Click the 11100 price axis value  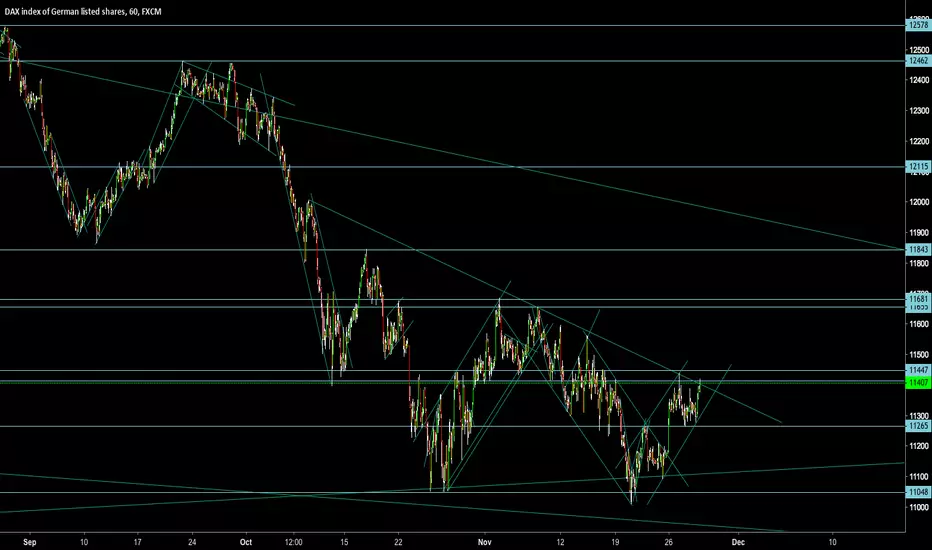pyautogui.click(x=918, y=476)
